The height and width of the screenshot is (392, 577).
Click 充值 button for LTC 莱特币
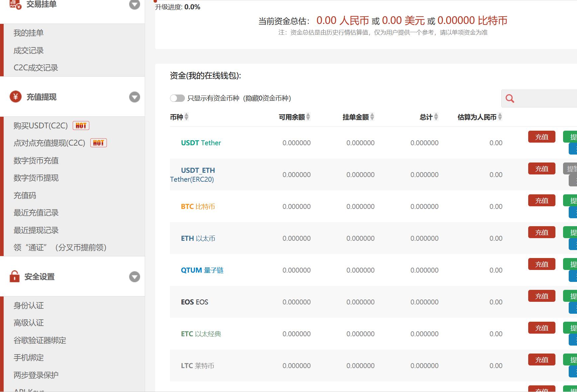[x=542, y=360]
